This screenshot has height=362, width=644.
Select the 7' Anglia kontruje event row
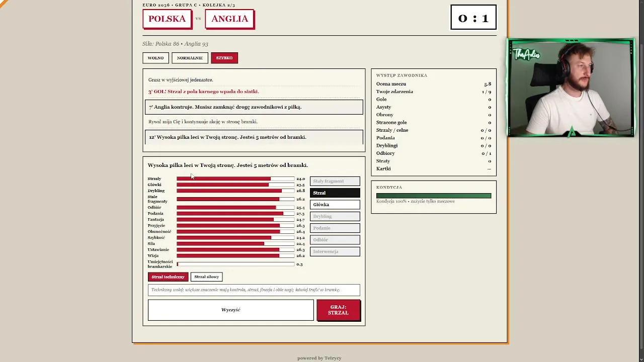pyautogui.click(x=254, y=107)
